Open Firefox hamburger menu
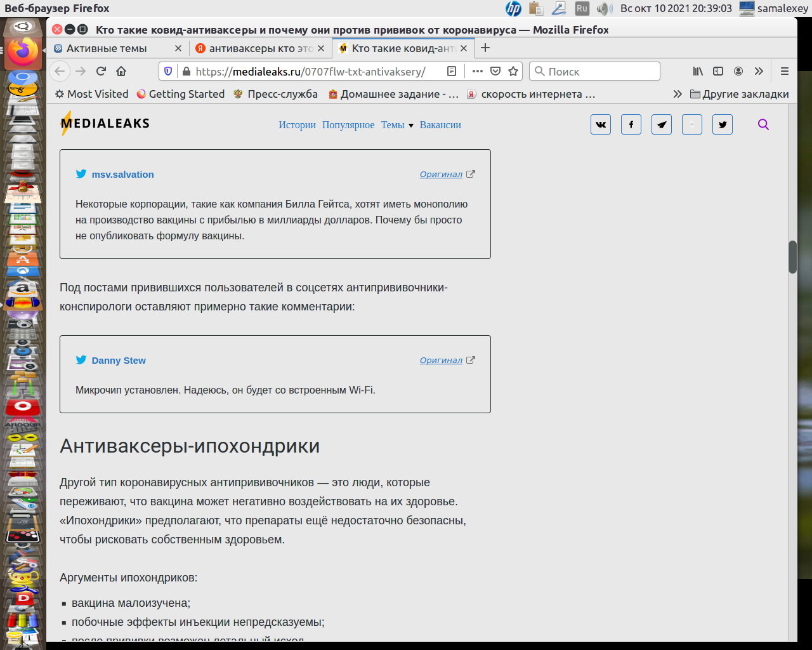This screenshot has width=812, height=650. tap(785, 71)
